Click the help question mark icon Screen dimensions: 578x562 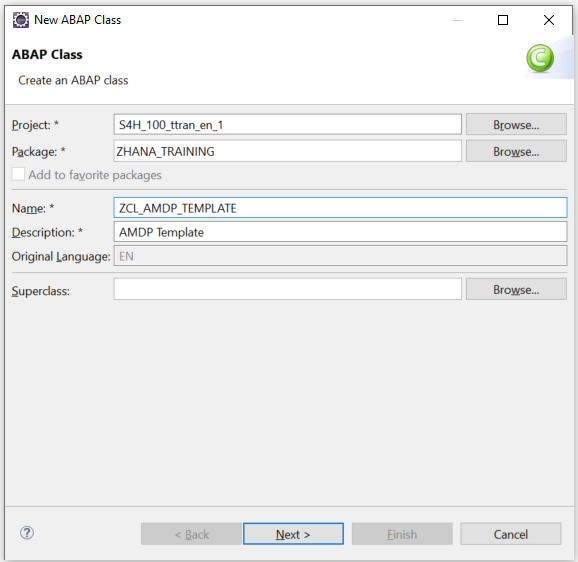(27, 533)
